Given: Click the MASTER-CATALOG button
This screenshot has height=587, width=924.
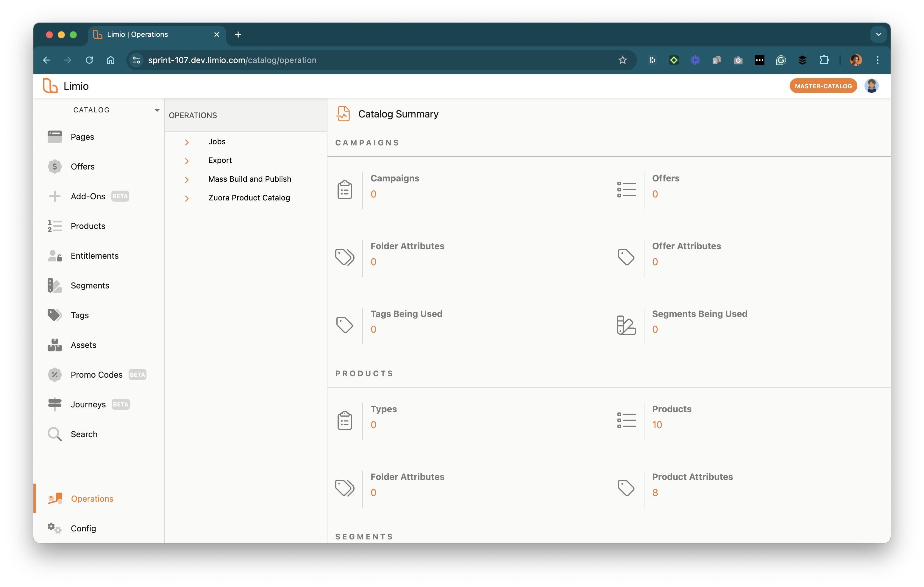Looking at the screenshot, I should [823, 86].
